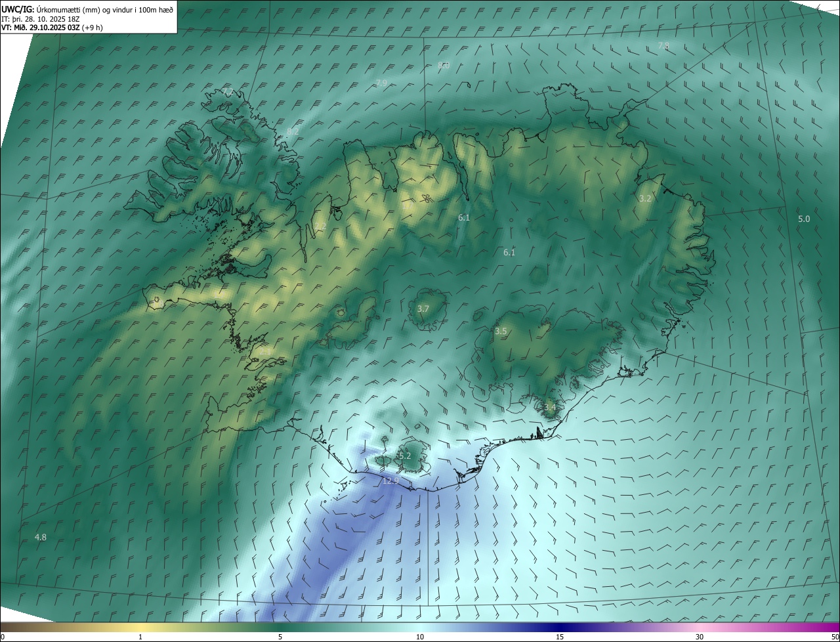Click the 4.8 value label over the sea
This screenshot has height=642, width=840.
coord(41,537)
